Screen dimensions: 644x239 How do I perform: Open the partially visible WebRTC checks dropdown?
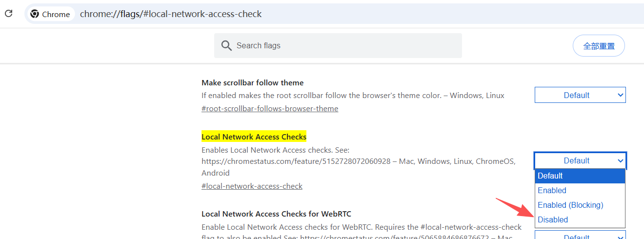click(580, 236)
